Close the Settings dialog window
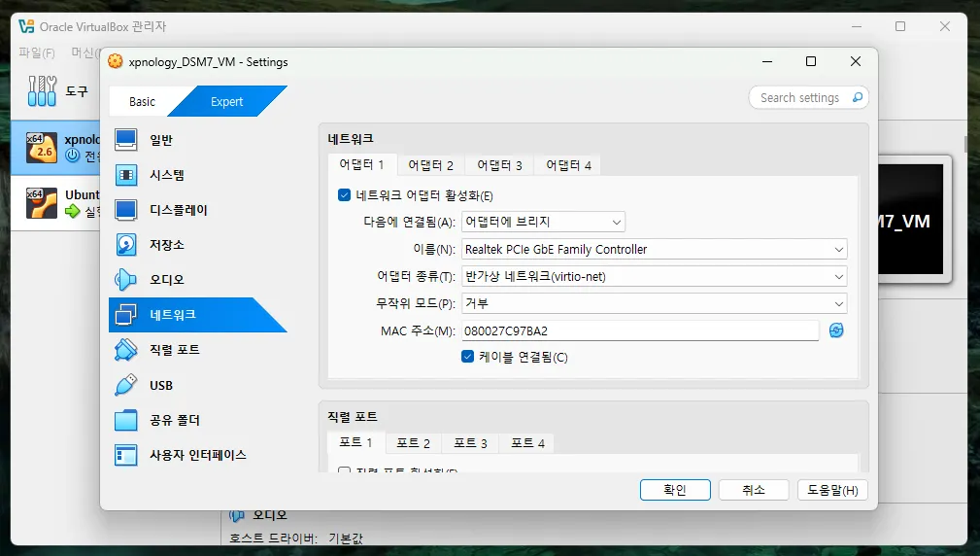Screen dimensions: 980x556 point(856,61)
